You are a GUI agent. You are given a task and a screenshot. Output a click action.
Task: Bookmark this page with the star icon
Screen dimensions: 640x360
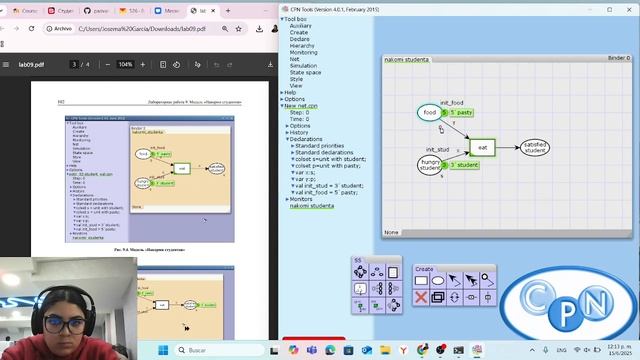tap(238, 29)
